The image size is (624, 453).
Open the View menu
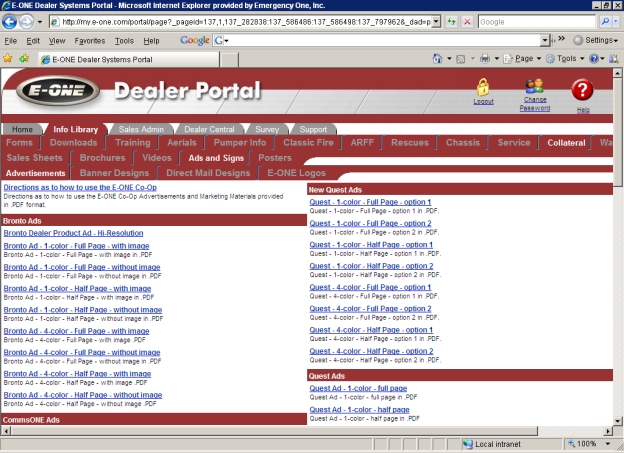point(57,41)
